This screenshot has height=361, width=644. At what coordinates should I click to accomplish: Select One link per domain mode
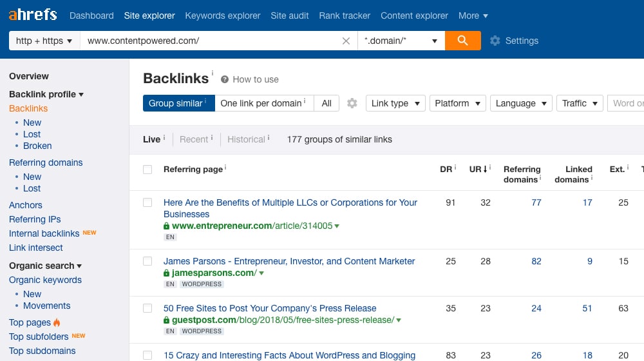(x=264, y=103)
